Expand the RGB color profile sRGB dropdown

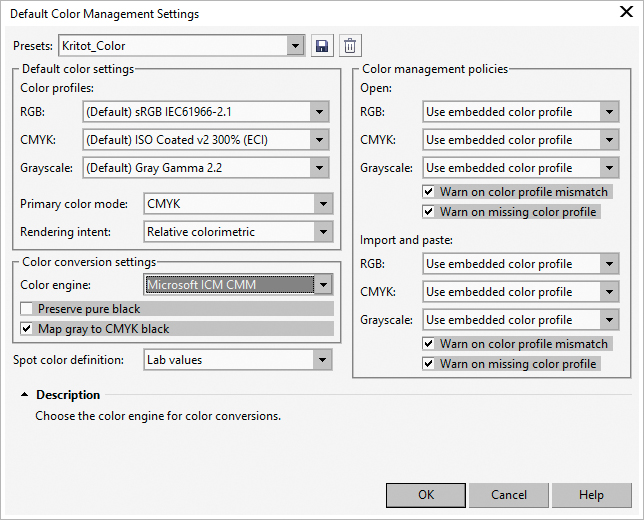point(206,112)
